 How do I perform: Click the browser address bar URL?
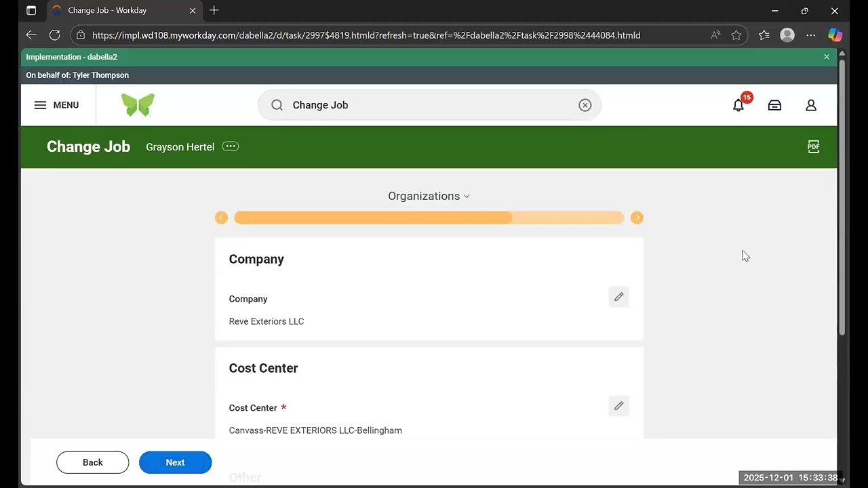click(x=366, y=35)
